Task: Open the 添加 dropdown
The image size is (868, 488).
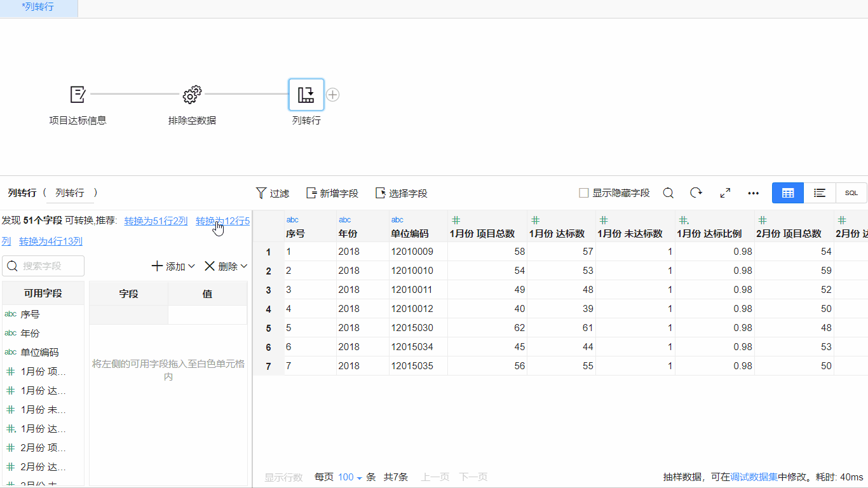Action: pyautogui.click(x=173, y=266)
